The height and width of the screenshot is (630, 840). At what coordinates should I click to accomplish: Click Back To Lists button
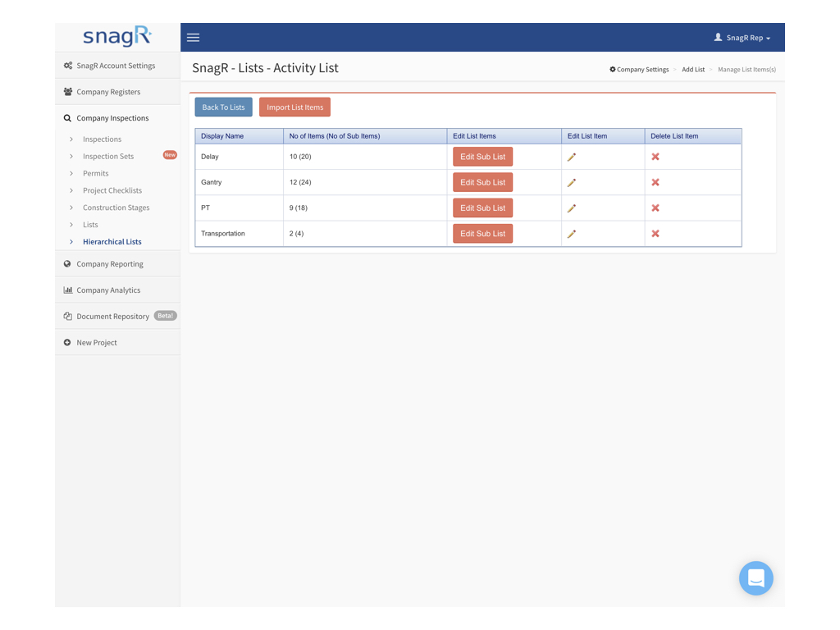(223, 107)
